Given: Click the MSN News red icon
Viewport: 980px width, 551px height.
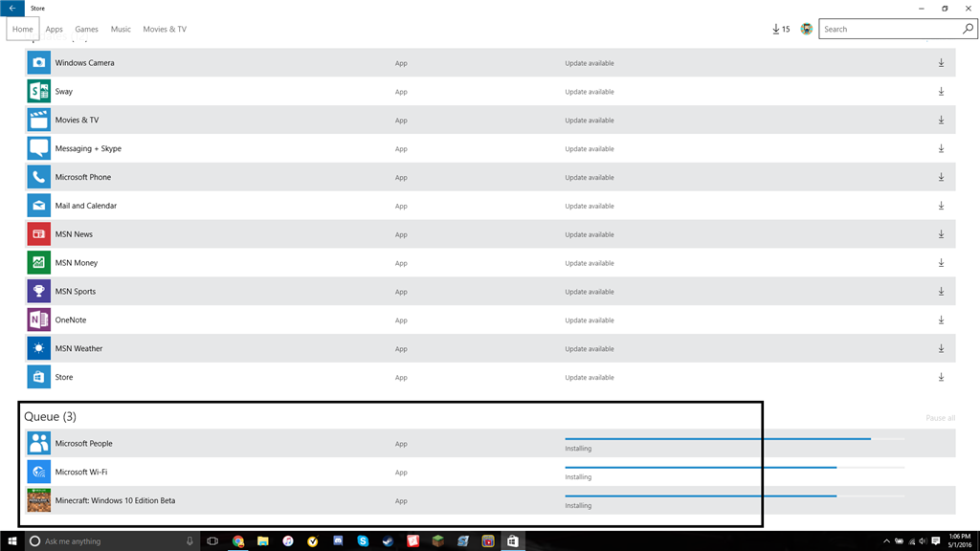Looking at the screenshot, I should click(38, 234).
